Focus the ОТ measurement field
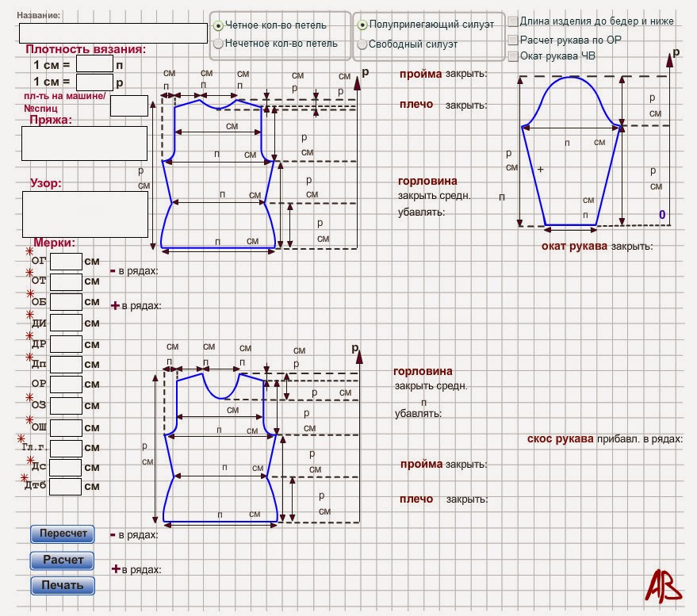The image size is (697, 616). coord(66,281)
